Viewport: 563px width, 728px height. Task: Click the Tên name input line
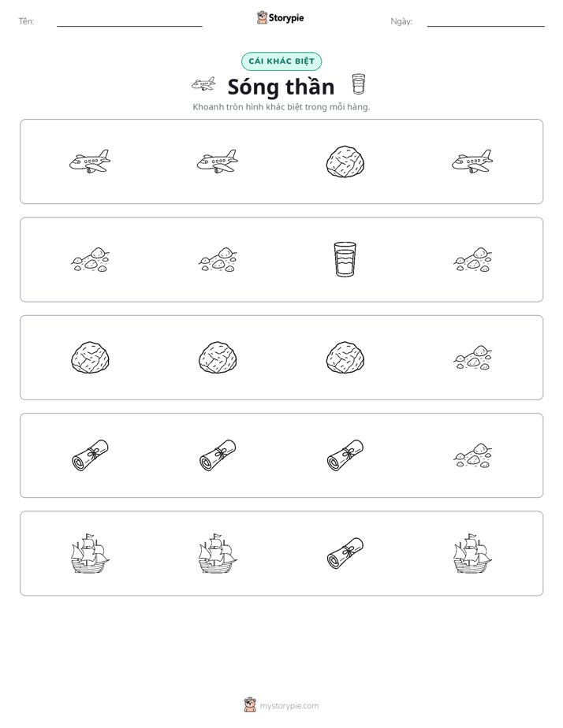129,22
